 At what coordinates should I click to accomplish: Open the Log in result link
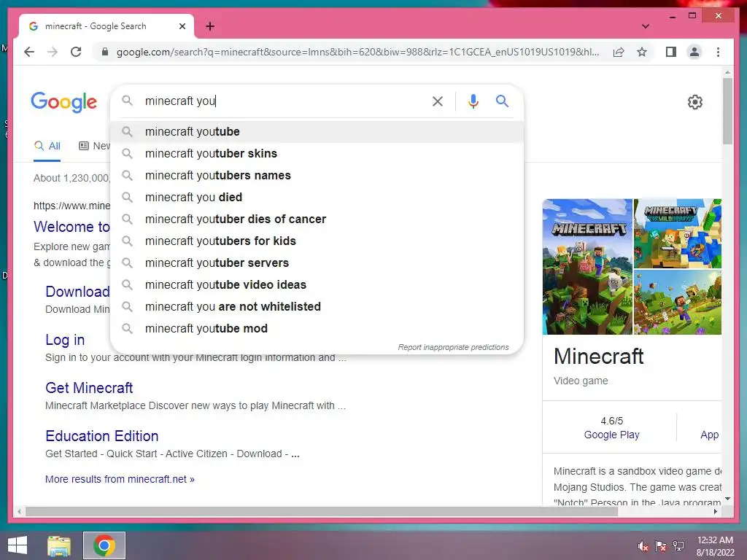click(65, 340)
